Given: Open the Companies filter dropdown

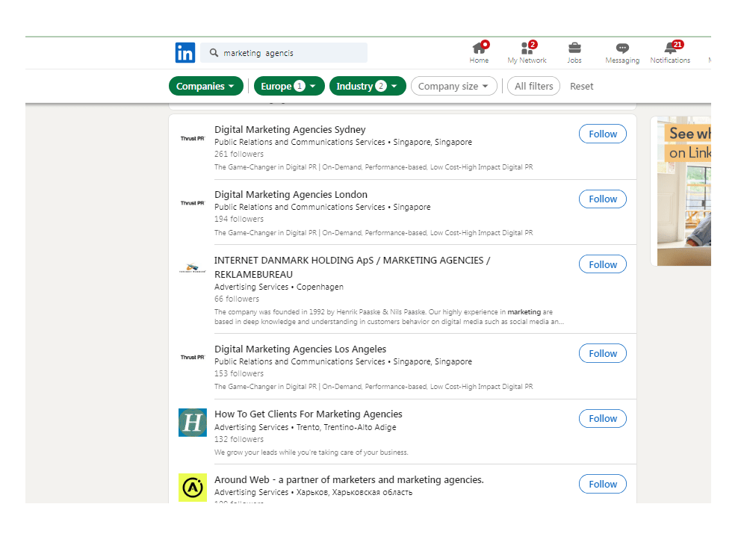Looking at the screenshot, I should point(206,86).
